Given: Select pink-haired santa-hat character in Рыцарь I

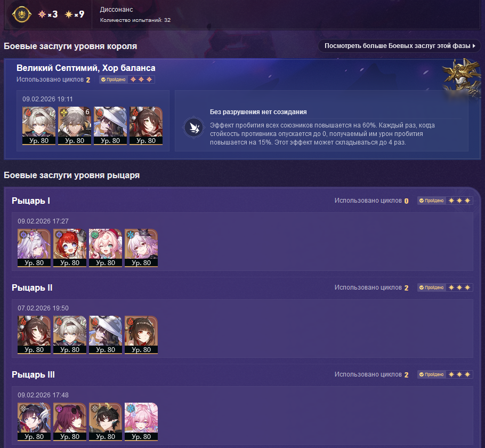Looking at the screenshot, I should pos(106,247).
